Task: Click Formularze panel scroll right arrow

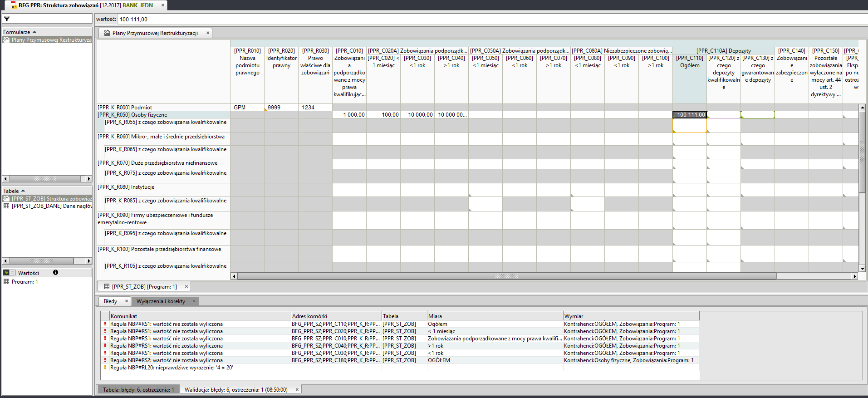Action: 89,179
